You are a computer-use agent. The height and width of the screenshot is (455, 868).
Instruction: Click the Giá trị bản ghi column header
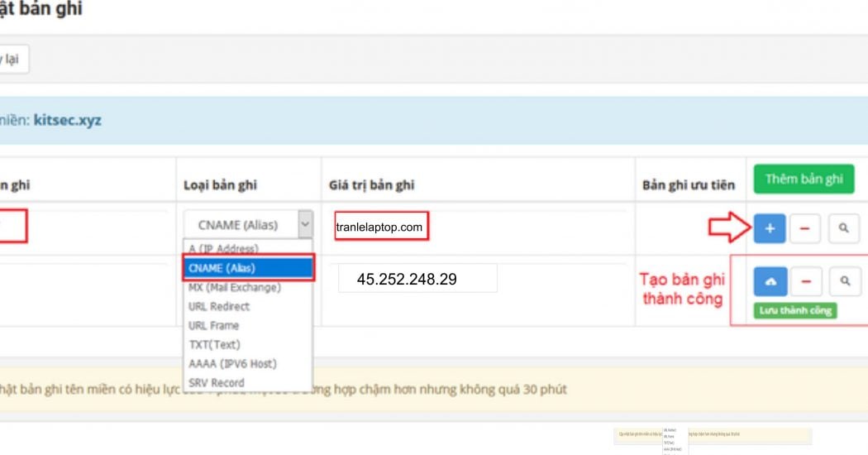(371, 185)
